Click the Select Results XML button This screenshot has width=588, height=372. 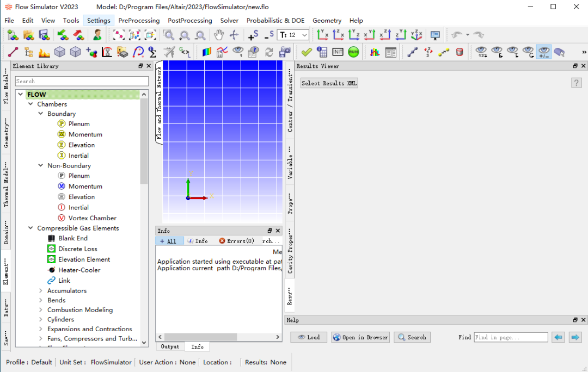pyautogui.click(x=329, y=83)
